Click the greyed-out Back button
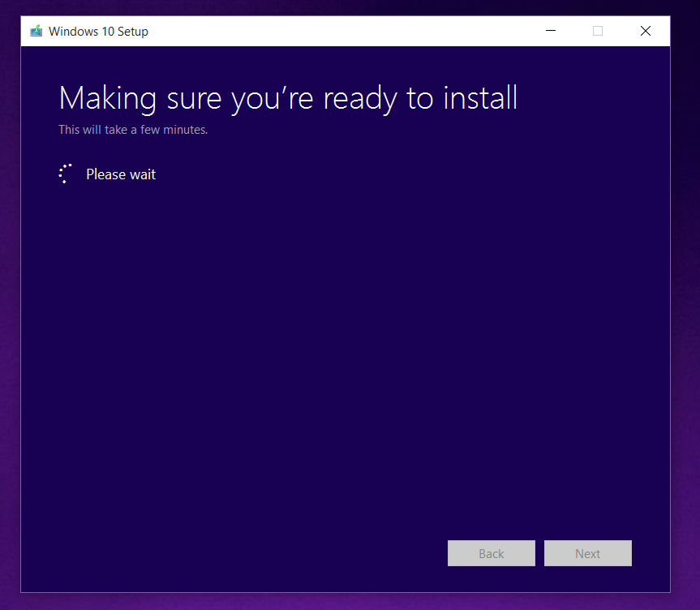This screenshot has width=700, height=610. tap(491, 553)
